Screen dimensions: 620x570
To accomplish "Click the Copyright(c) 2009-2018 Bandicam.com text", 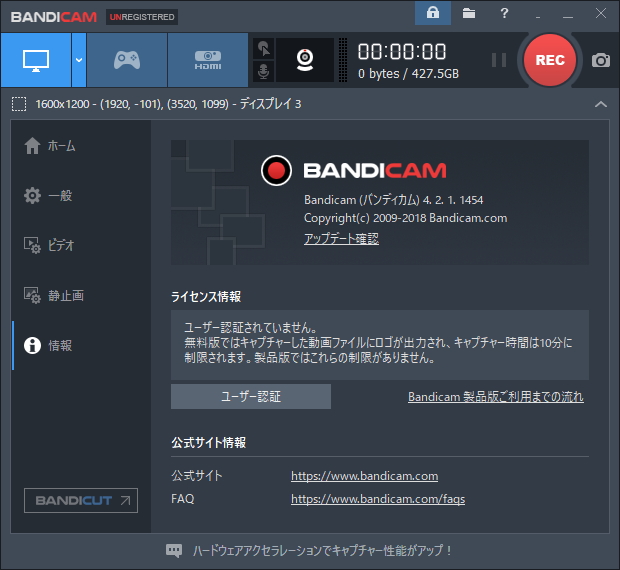I will point(405,218).
